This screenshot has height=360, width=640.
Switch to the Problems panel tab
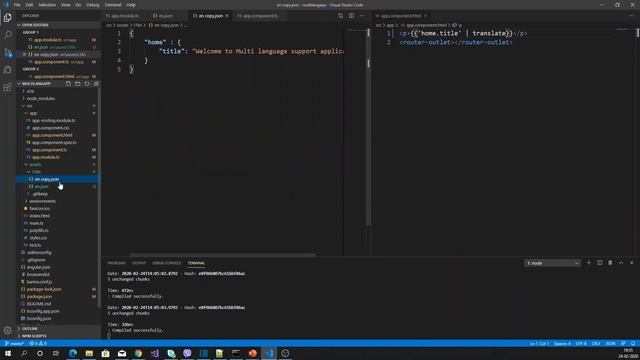(116, 263)
